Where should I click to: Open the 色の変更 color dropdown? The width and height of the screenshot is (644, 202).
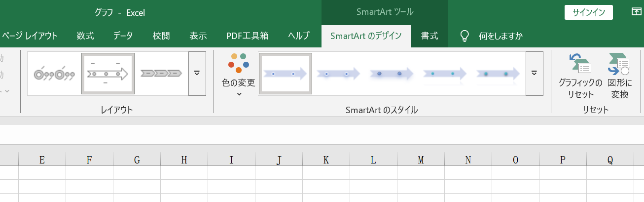[x=239, y=75]
